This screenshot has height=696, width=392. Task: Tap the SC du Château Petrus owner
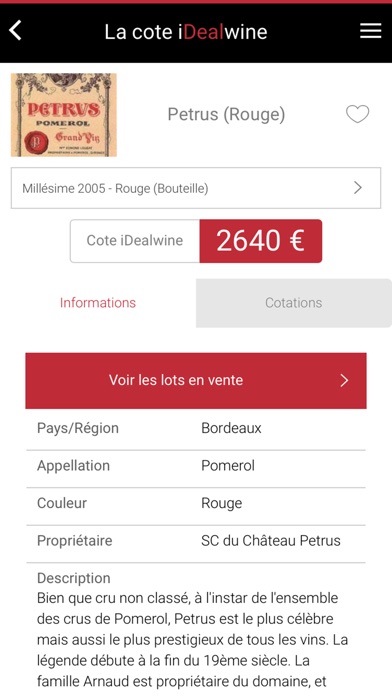(271, 541)
